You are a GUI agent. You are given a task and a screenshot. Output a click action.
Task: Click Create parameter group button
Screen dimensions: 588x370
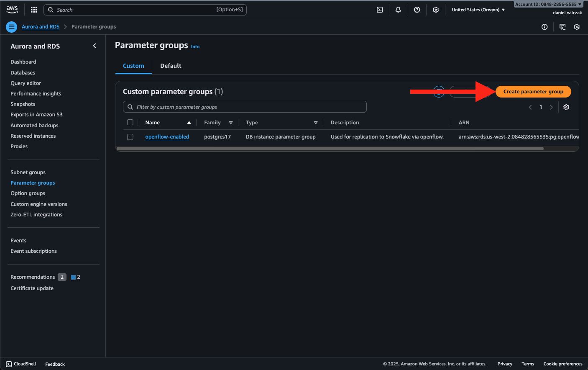click(x=533, y=92)
